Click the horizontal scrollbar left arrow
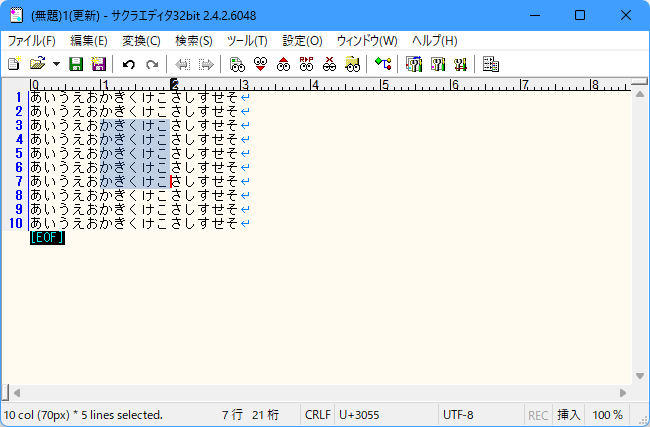The image size is (650, 427). point(17,393)
